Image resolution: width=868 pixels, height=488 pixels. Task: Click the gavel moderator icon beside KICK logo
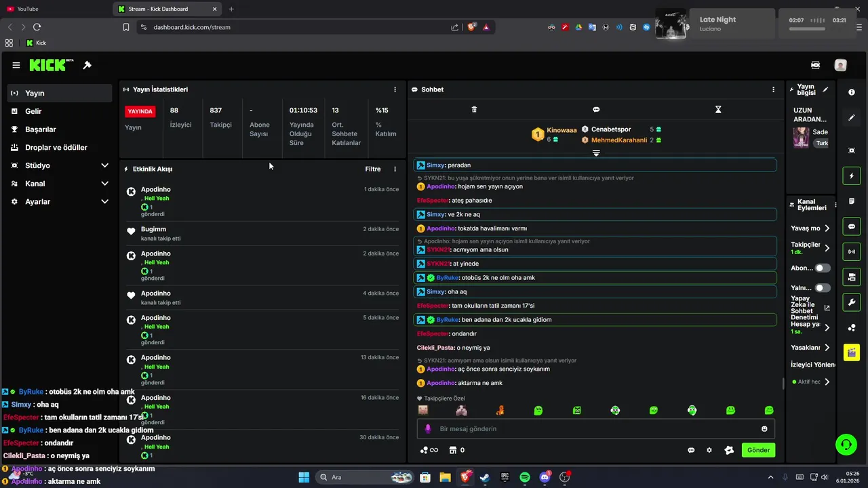coord(87,65)
